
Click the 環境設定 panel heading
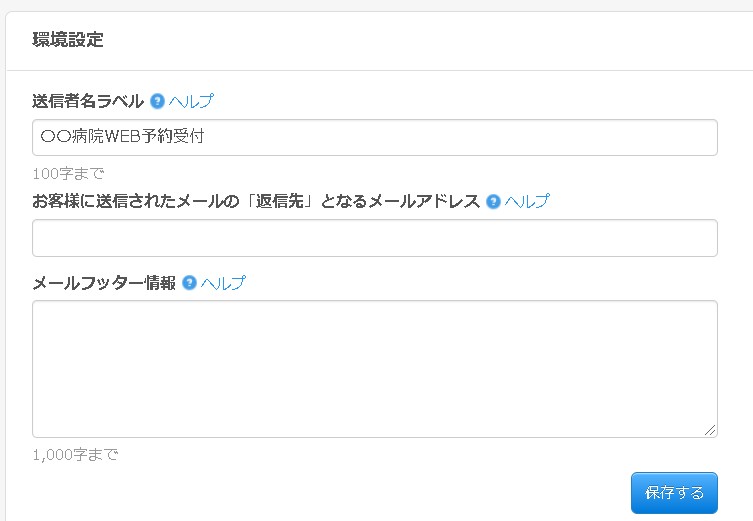(x=68, y=41)
